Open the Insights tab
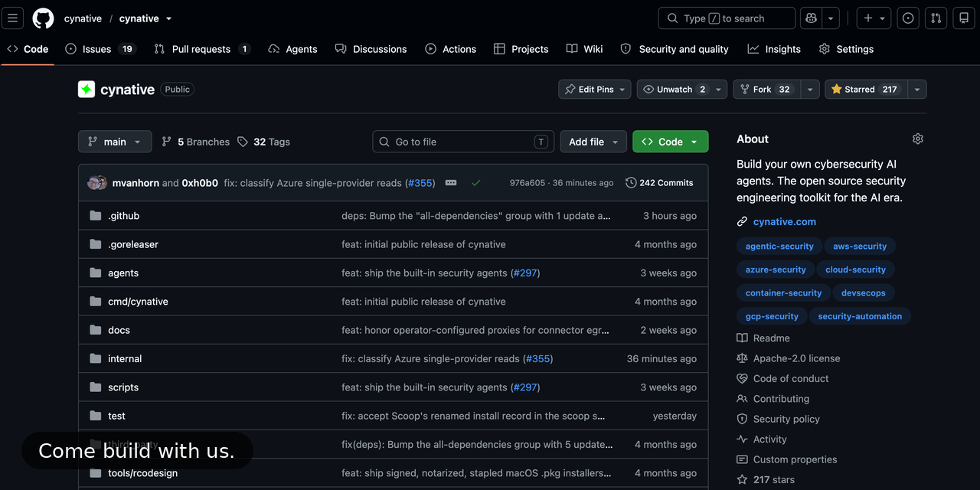This screenshot has width=980, height=490. pos(774,49)
